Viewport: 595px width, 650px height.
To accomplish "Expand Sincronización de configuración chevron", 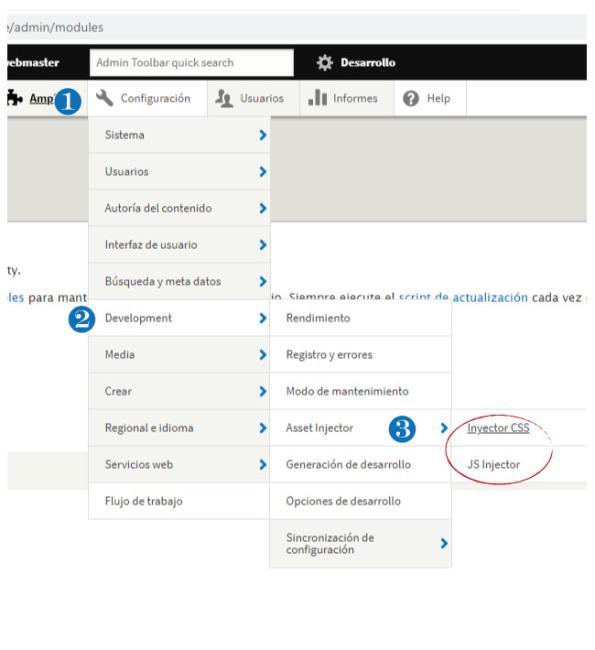I will pyautogui.click(x=444, y=543).
